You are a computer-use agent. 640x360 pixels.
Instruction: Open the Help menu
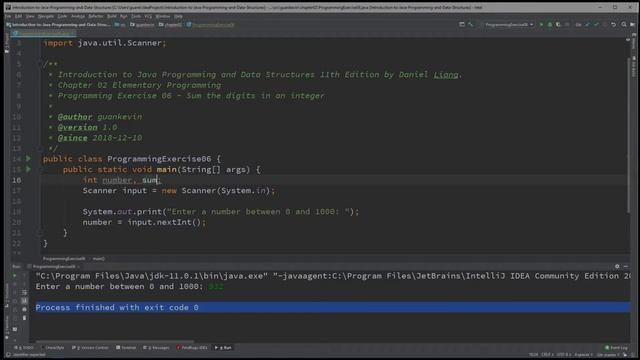point(178,16)
